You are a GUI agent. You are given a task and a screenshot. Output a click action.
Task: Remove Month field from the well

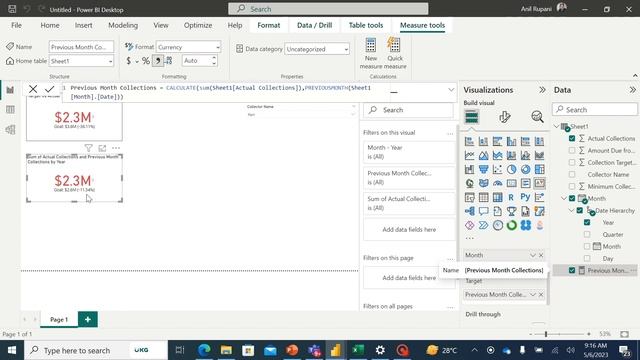541,255
